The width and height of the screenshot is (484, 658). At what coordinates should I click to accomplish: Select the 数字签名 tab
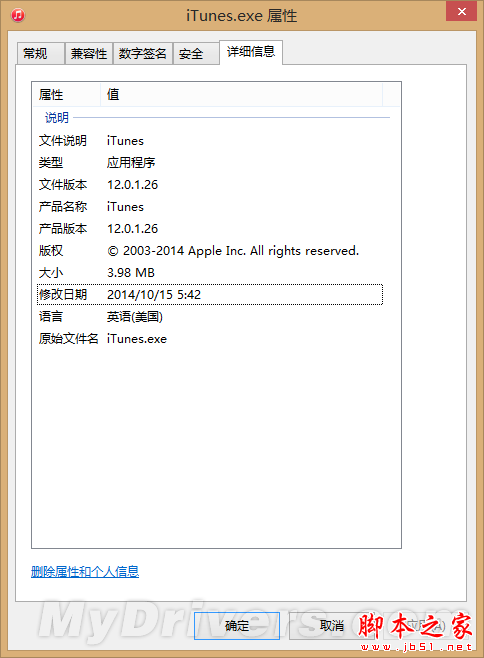point(142,54)
